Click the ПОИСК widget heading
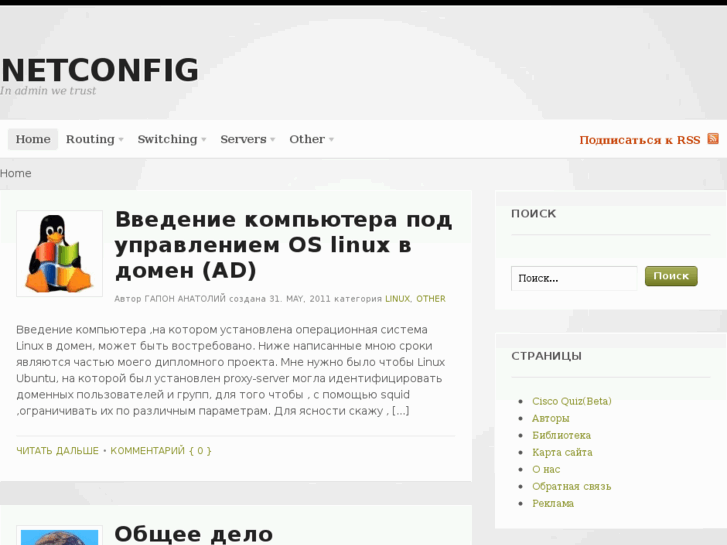 (x=533, y=214)
